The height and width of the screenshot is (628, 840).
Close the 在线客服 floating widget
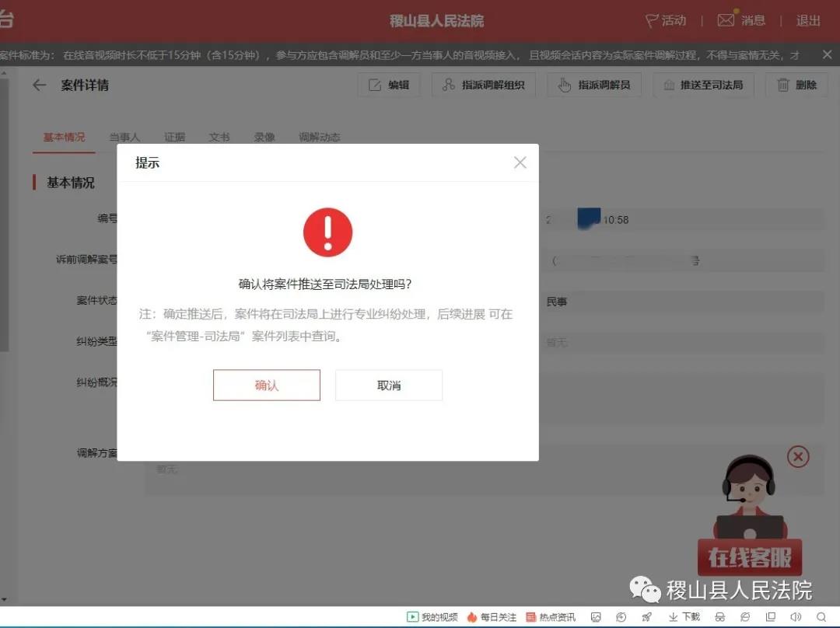798,456
